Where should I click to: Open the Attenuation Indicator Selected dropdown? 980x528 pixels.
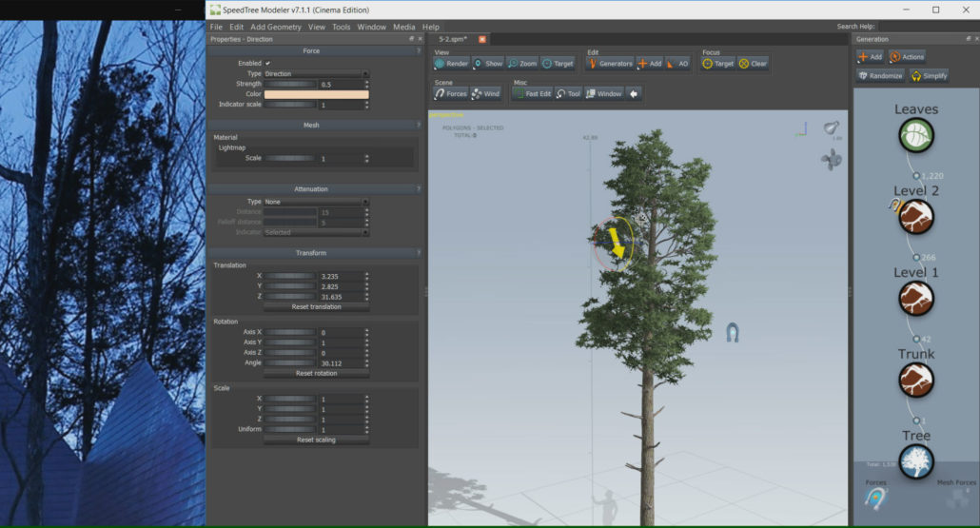[x=316, y=232]
